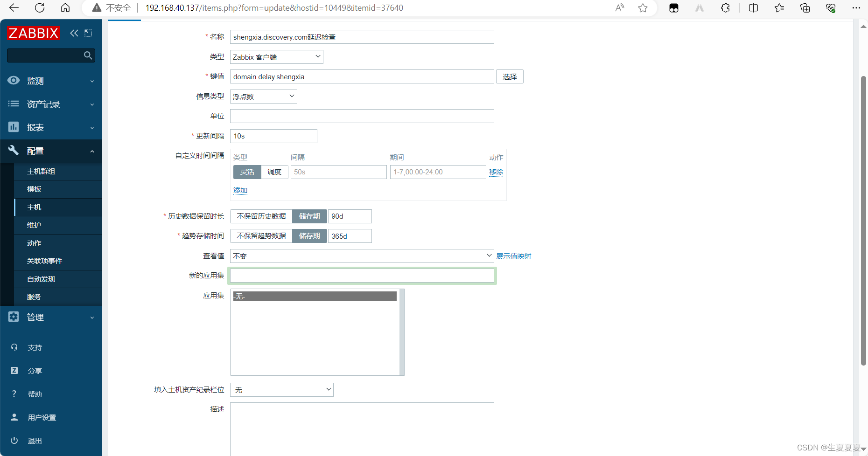Toggle sidebar hide icon next to chevrons
This screenshot has width=868, height=456.
[88, 33]
